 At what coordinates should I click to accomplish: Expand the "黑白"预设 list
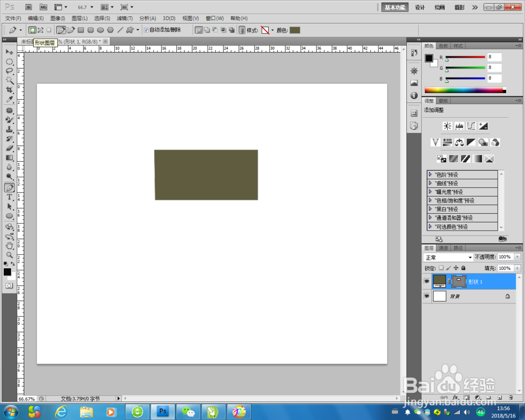coord(430,209)
